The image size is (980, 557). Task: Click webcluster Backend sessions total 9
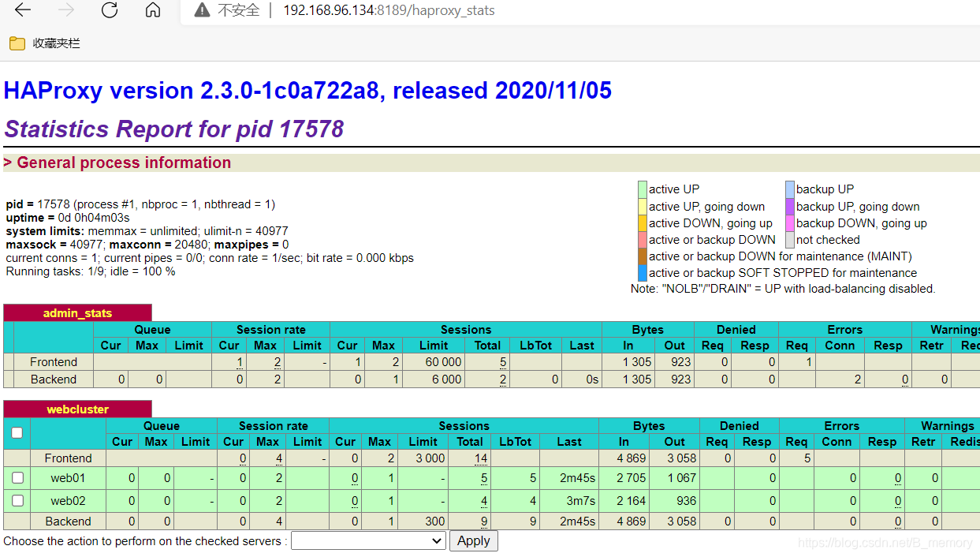tap(484, 521)
